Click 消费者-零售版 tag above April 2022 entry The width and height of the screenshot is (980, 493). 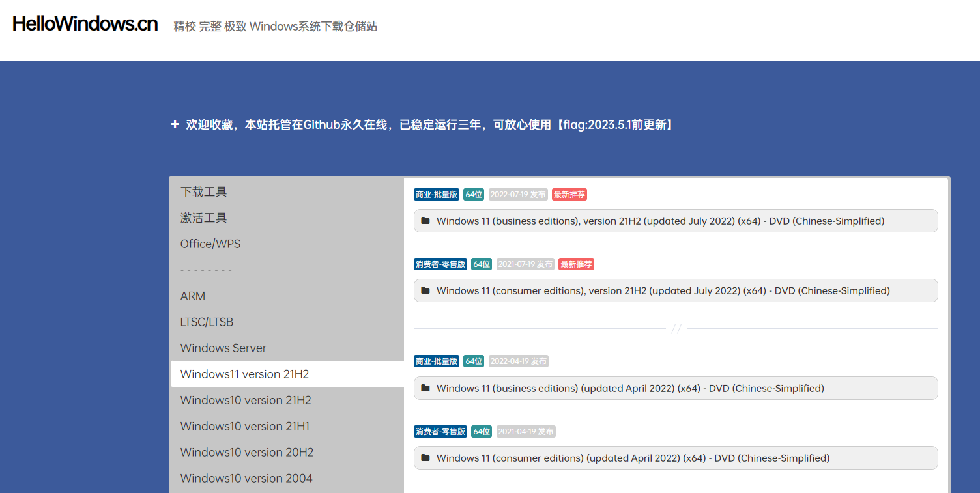tap(440, 431)
